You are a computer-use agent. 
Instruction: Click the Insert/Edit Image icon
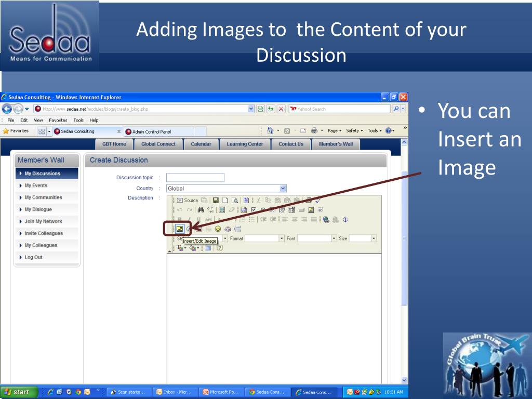[x=180, y=229]
